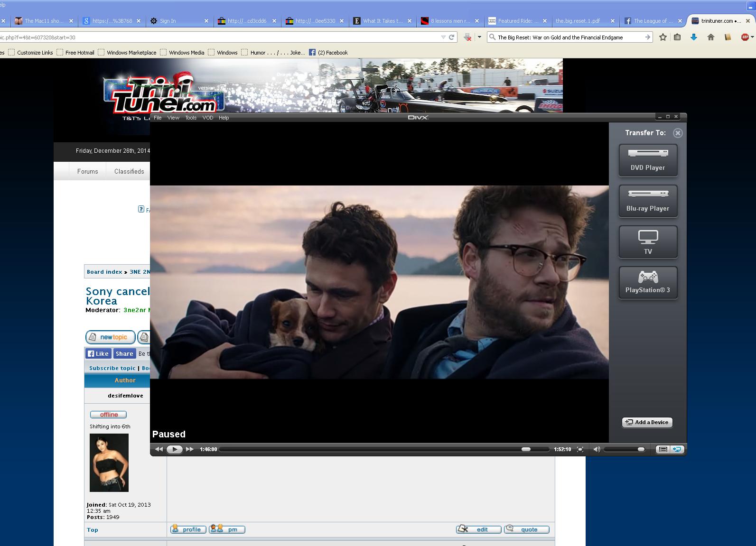Image resolution: width=756 pixels, height=546 pixels.
Task: Move the DivX seek bar handle
Action: point(526,449)
